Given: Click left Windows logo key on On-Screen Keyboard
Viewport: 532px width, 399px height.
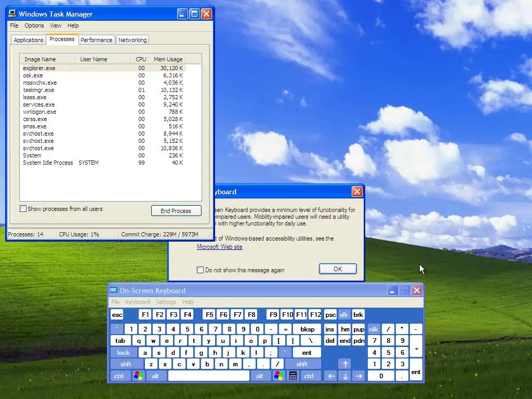Looking at the screenshot, I should pos(138,376).
